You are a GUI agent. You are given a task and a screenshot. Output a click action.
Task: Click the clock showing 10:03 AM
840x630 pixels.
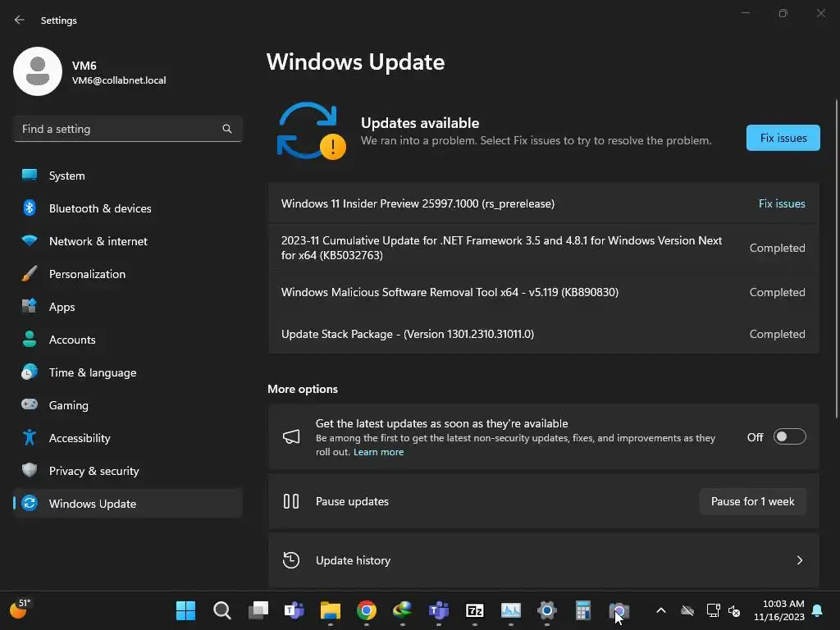(x=779, y=610)
